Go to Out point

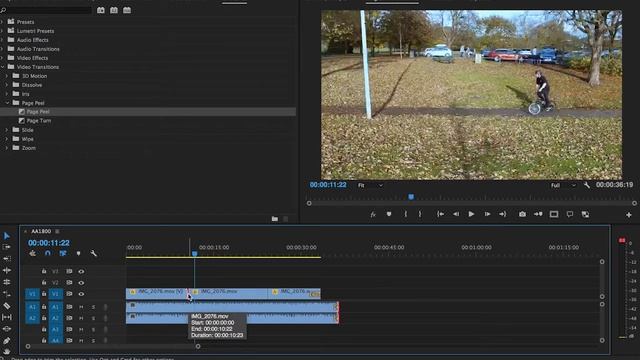click(x=502, y=214)
